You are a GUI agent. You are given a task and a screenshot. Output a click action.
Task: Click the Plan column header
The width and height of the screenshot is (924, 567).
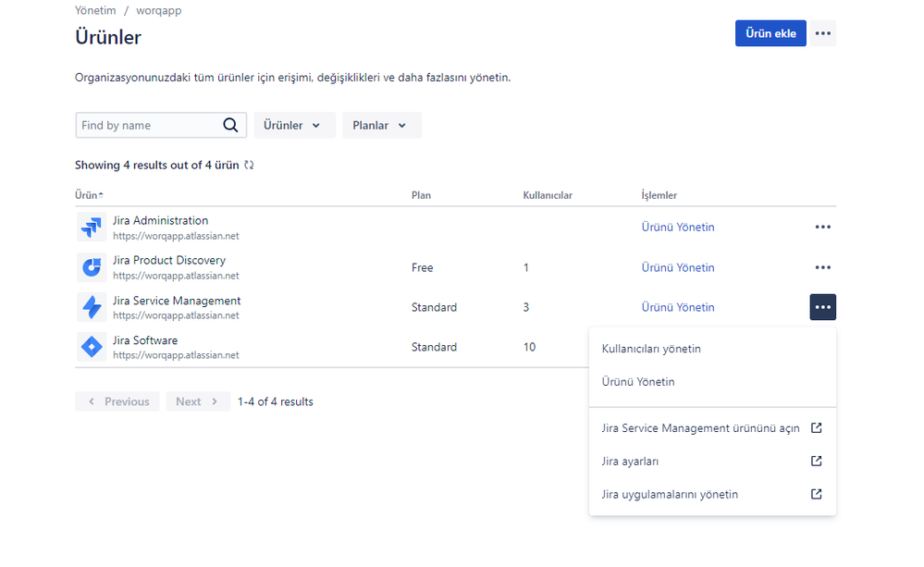[421, 195]
